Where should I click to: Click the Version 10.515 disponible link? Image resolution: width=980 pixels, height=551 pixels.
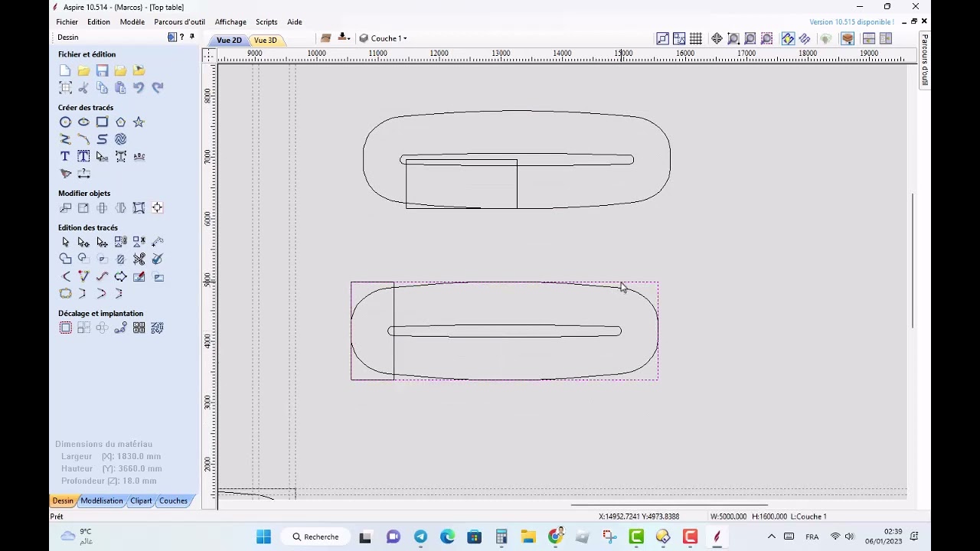(851, 22)
